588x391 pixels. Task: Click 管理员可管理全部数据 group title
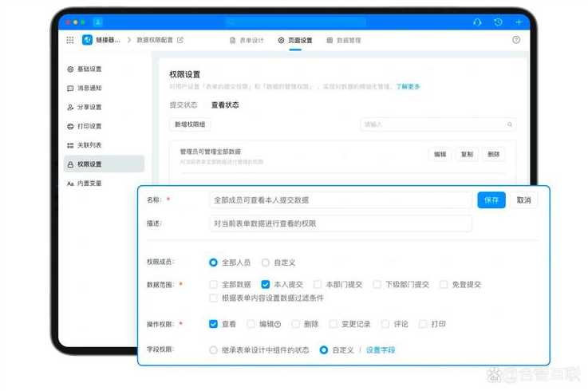pos(211,152)
